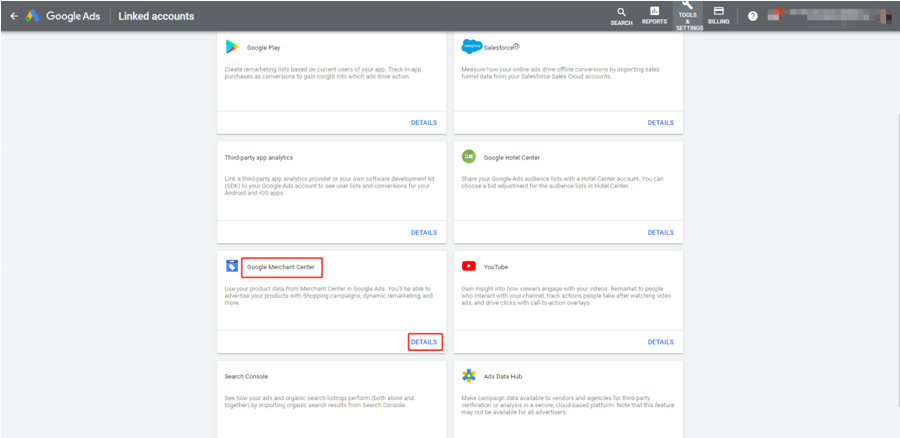Open DETAILS for Third-party app analytics
Image resolution: width=900 pixels, height=438 pixels.
424,232
